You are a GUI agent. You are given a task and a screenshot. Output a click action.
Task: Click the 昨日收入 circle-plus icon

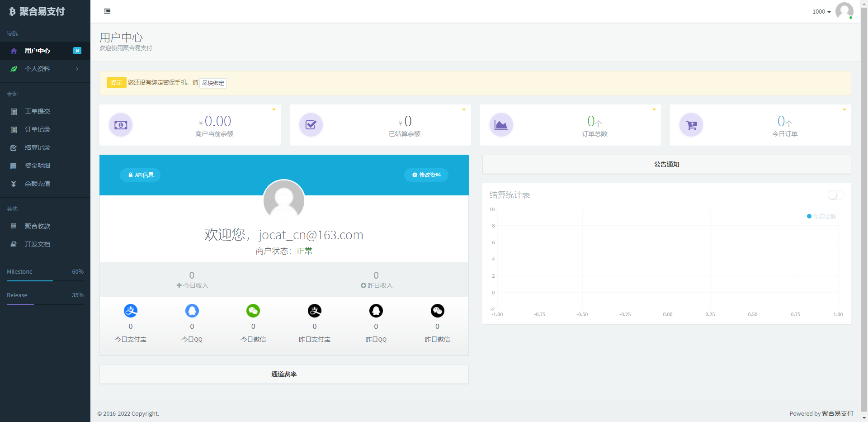[363, 285]
